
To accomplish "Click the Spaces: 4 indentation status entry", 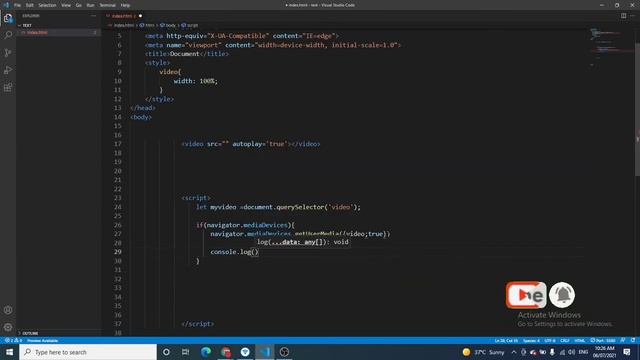I will 531,340.
